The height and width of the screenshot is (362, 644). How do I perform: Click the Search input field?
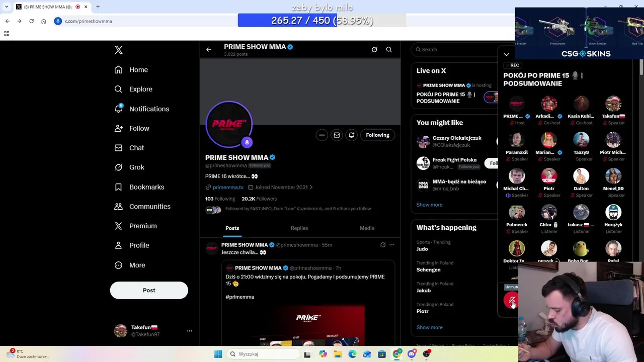[455, 49]
